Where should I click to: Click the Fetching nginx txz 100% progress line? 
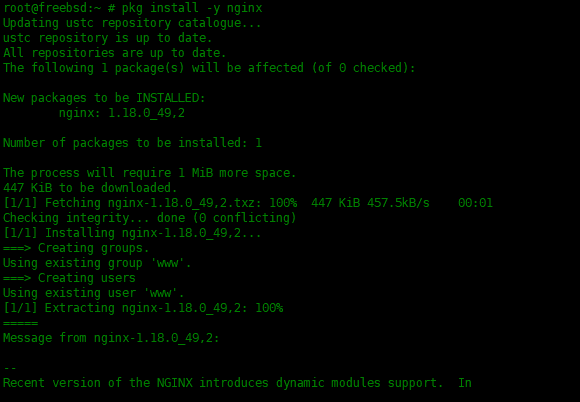248,203
